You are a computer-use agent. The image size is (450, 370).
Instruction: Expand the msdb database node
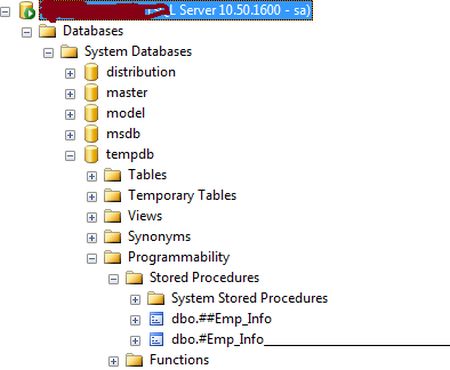point(70,135)
